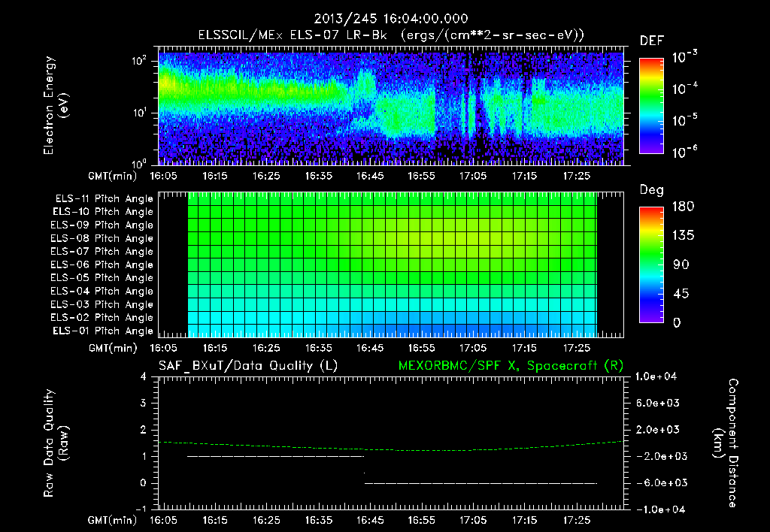Select the ELS-10 Pitch Angle row label
Screen dimensions: 770x532
pos(103,212)
